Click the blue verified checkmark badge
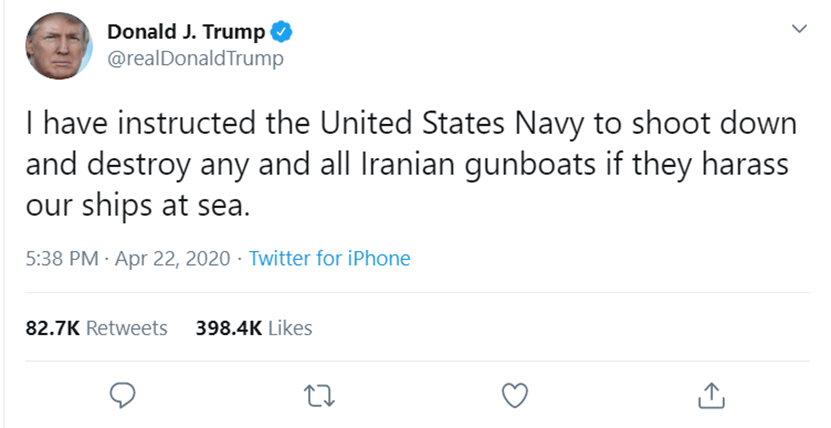This screenshot has height=428, width=831. tap(283, 32)
